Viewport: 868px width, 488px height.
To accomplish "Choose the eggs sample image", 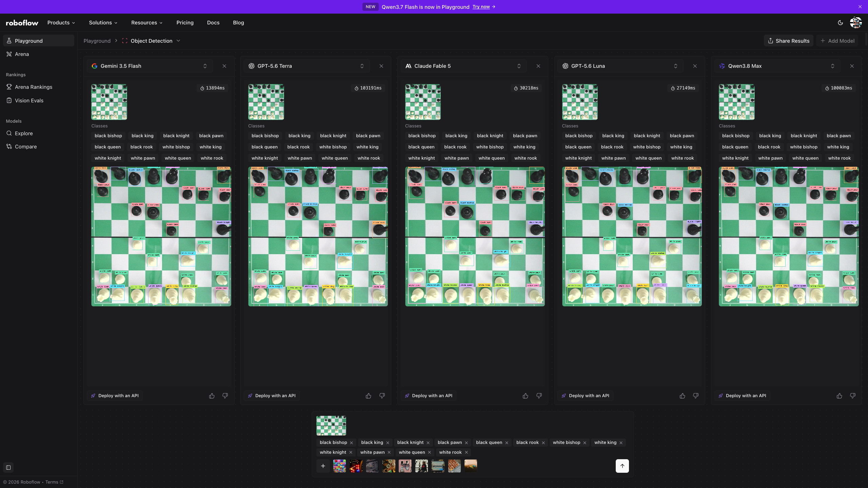I will [454, 466].
